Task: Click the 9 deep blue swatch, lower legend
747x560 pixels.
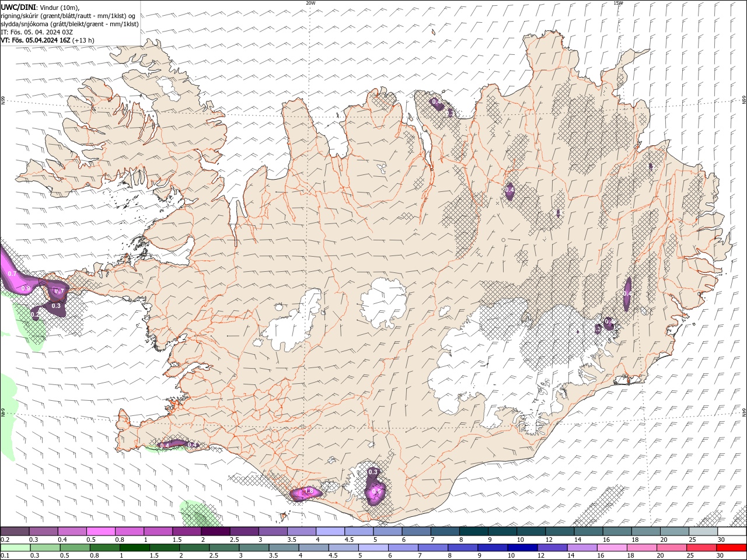Action: 493,548
